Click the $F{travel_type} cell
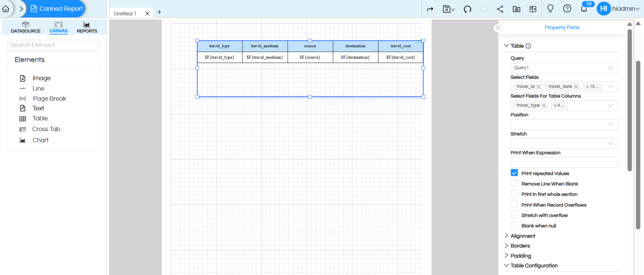 coord(220,57)
